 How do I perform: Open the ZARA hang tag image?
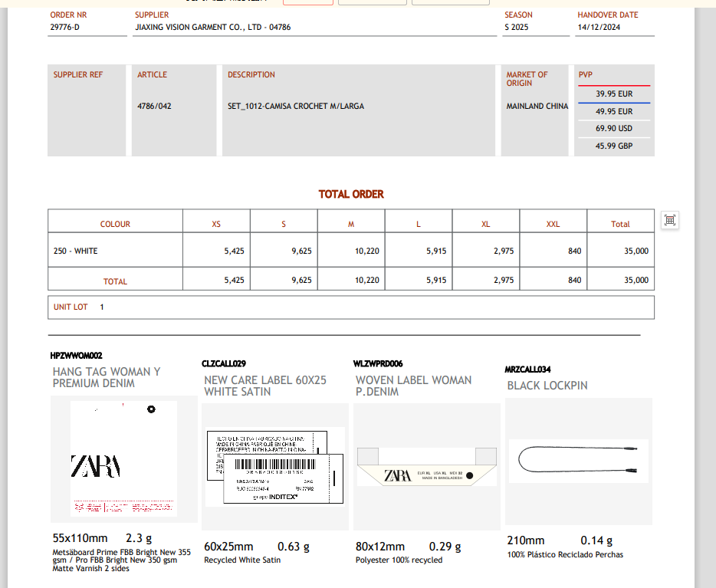point(123,458)
